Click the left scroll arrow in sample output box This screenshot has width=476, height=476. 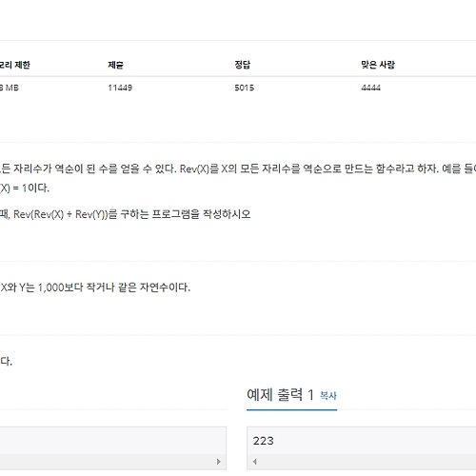point(254,462)
